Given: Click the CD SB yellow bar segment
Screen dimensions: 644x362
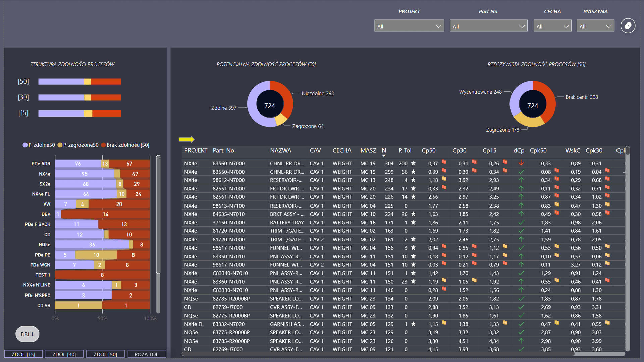Looking at the screenshot, I should (x=78, y=305).
